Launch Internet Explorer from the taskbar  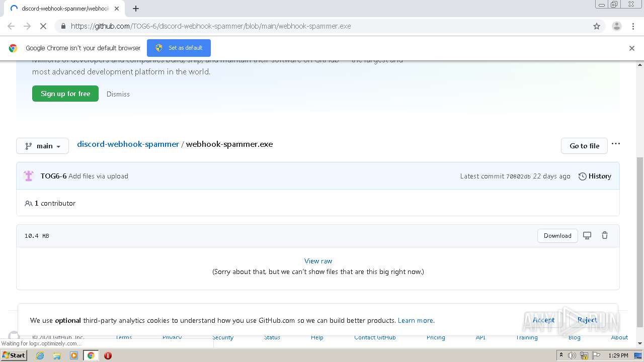(40, 355)
